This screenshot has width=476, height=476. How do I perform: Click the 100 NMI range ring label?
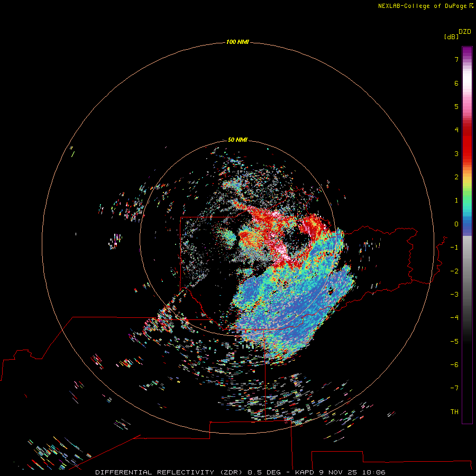237,42
